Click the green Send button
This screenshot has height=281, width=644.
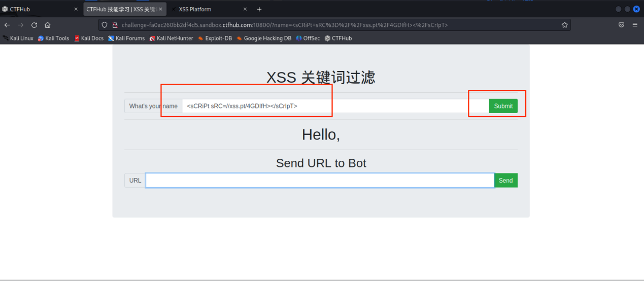click(x=506, y=180)
